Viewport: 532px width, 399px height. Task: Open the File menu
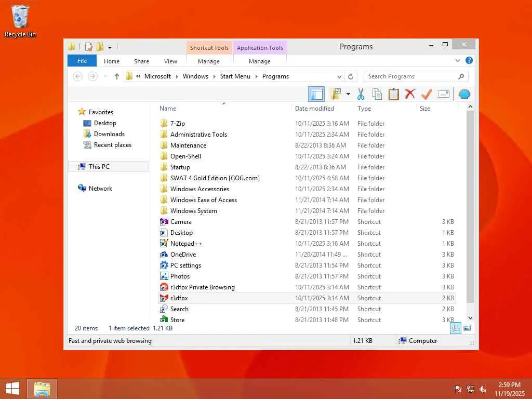[82, 61]
